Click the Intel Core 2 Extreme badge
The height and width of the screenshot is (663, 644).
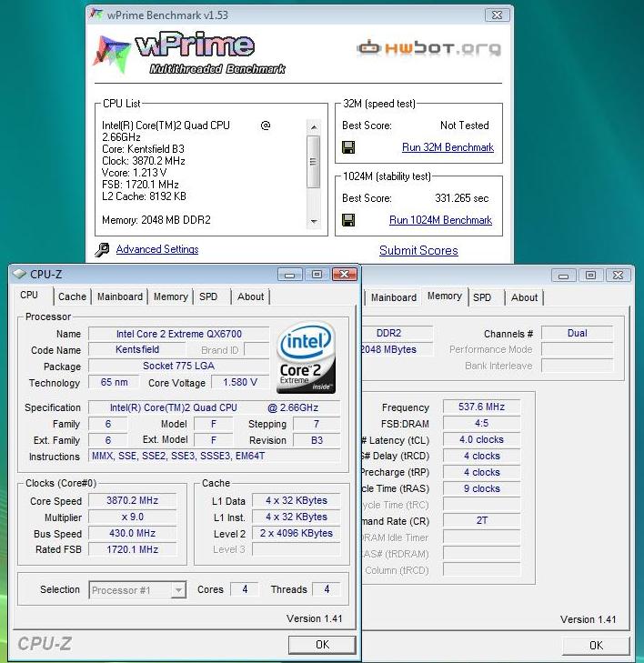pos(307,357)
